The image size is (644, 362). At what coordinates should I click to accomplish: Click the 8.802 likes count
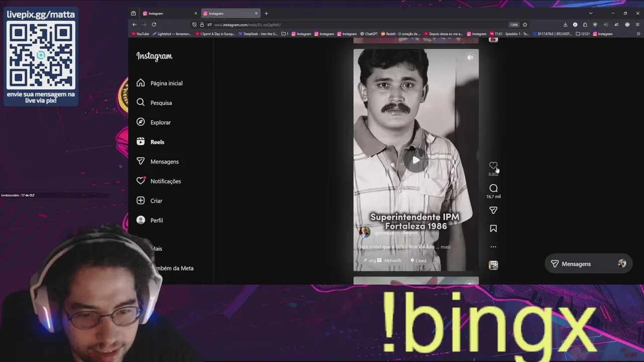[493, 174]
